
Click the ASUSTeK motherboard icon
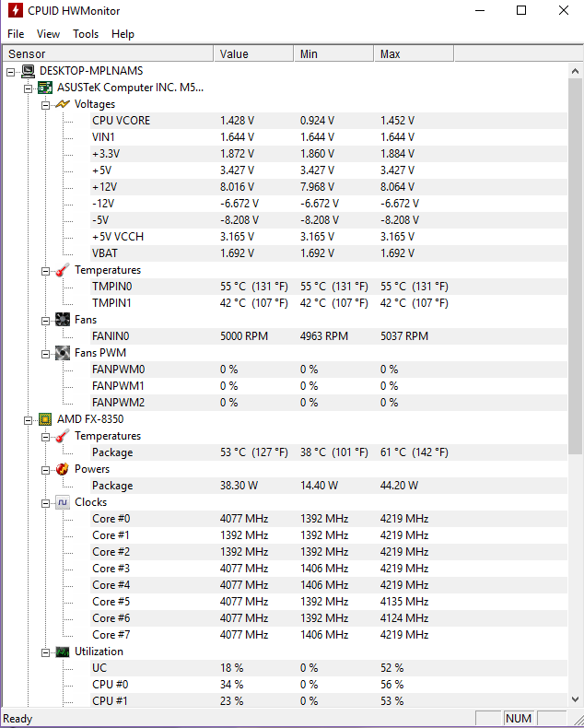click(45, 88)
